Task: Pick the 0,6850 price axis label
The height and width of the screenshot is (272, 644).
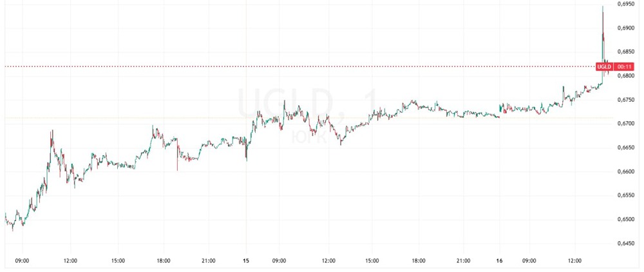Action: (x=626, y=52)
